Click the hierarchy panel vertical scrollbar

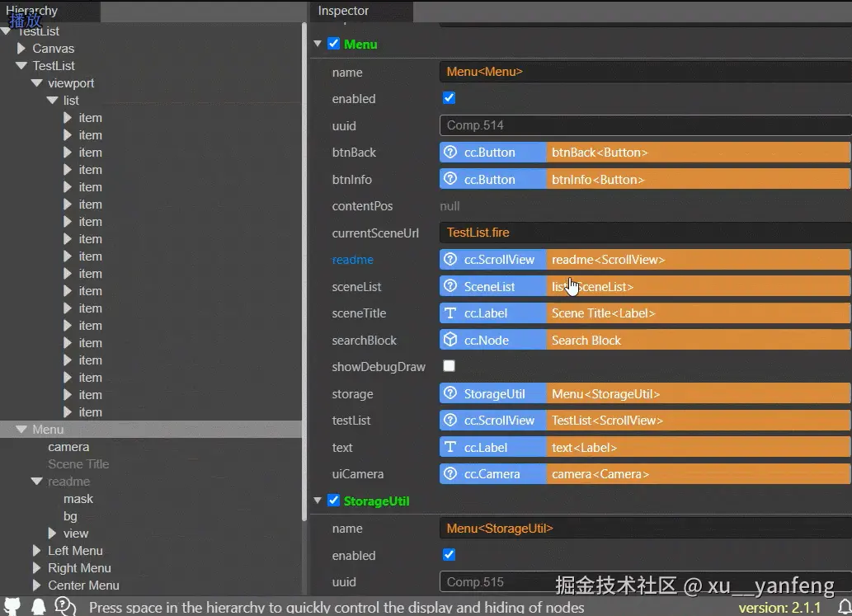[304, 271]
